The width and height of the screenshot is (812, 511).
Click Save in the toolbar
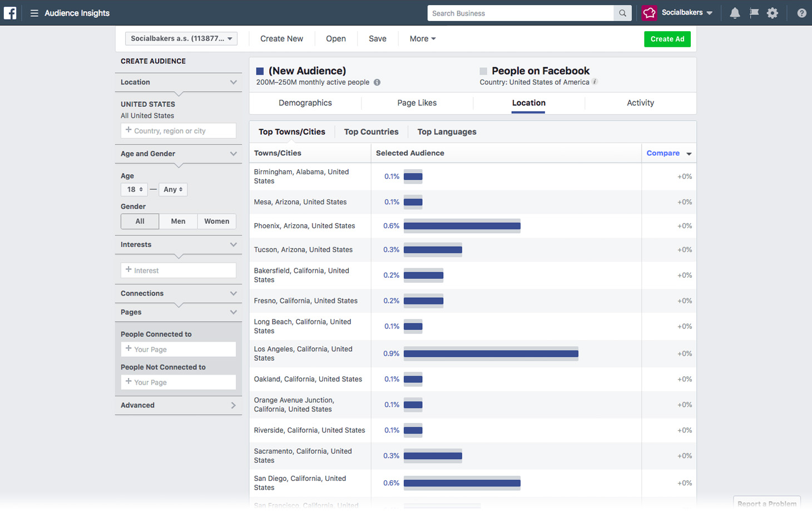pos(378,38)
